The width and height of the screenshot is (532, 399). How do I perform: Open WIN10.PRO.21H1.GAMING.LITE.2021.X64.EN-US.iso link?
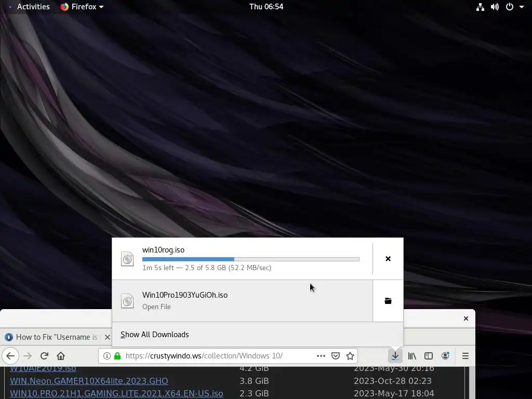coord(116,394)
